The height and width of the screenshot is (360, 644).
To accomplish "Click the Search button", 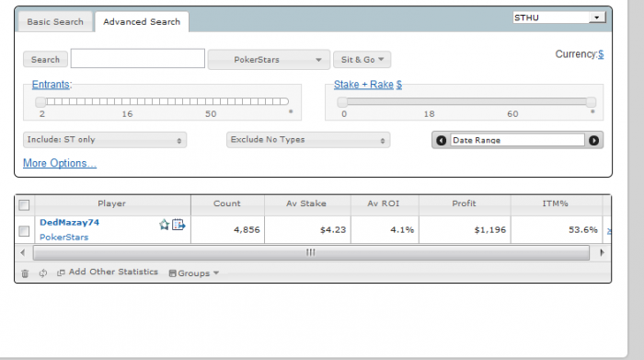I will 45,60.
